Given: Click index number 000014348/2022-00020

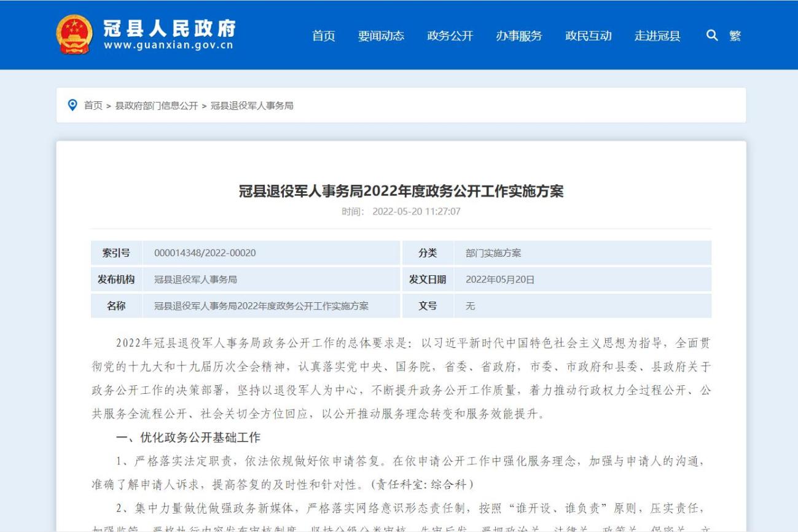Looking at the screenshot, I should (x=205, y=253).
